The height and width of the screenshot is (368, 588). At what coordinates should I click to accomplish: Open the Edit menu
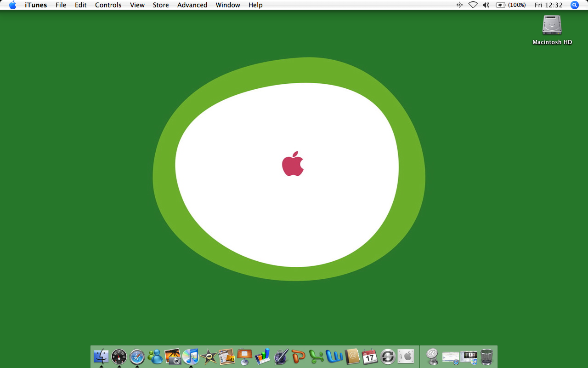pos(81,5)
